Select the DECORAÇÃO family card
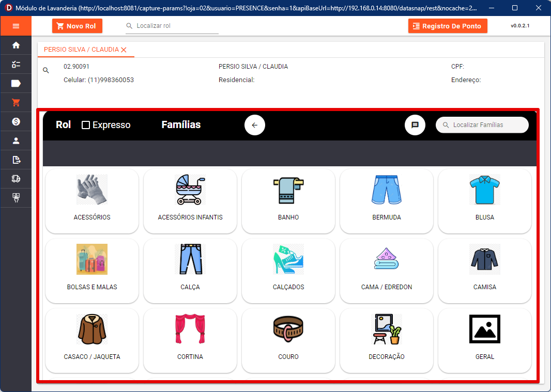 387,340
